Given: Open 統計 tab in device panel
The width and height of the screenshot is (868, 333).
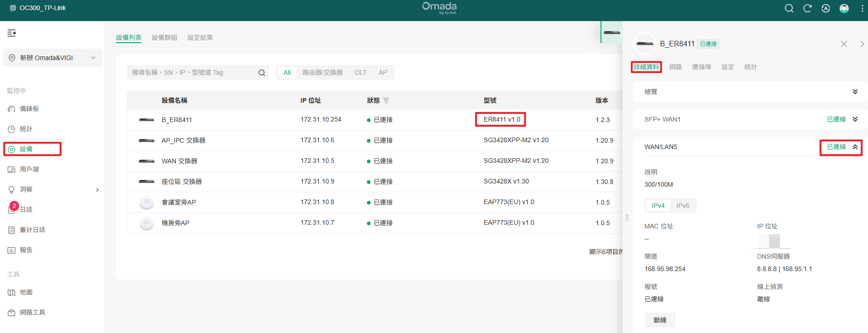Looking at the screenshot, I should click(x=751, y=67).
